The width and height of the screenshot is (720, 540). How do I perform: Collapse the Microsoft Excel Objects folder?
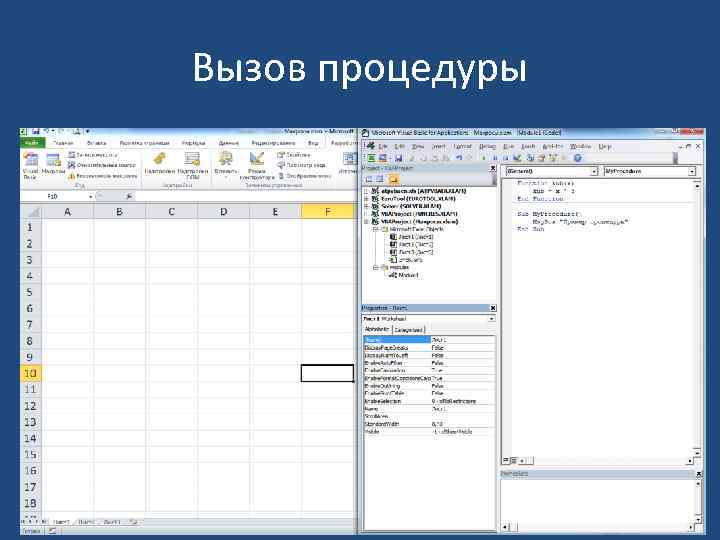pyautogui.click(x=376, y=229)
